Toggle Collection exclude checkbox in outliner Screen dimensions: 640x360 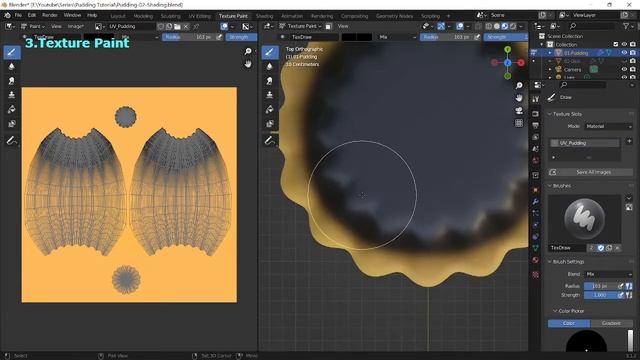tap(616, 44)
